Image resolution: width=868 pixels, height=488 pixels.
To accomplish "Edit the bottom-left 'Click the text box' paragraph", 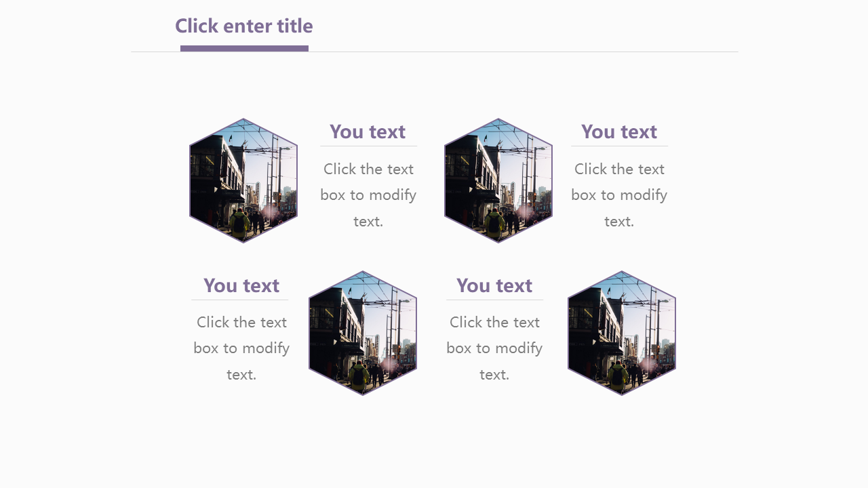I will [x=241, y=348].
